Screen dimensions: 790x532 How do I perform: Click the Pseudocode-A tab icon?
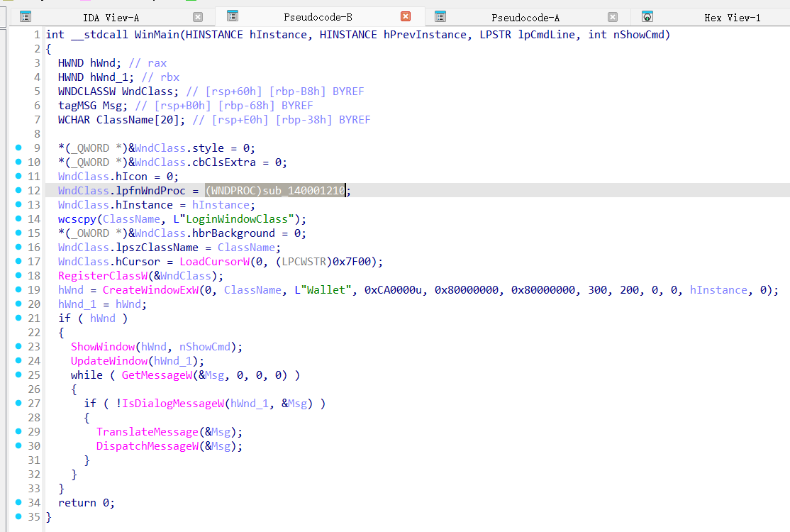[x=440, y=16]
